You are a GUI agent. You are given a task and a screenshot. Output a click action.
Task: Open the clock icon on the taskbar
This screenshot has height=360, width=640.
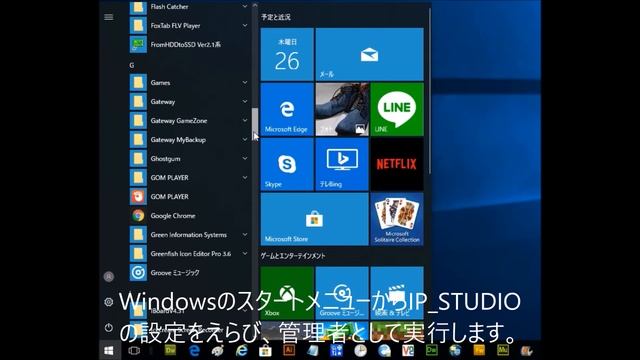(360, 351)
